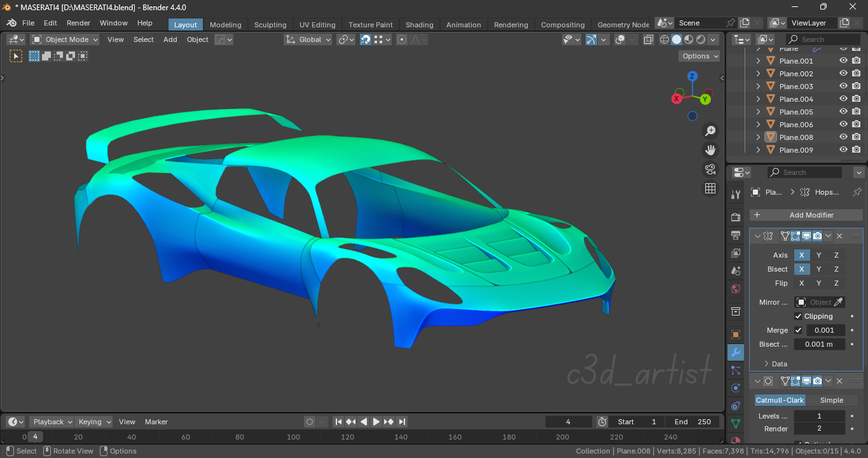Open the Render menu
This screenshot has width=868, height=458.
pyautogui.click(x=79, y=23)
